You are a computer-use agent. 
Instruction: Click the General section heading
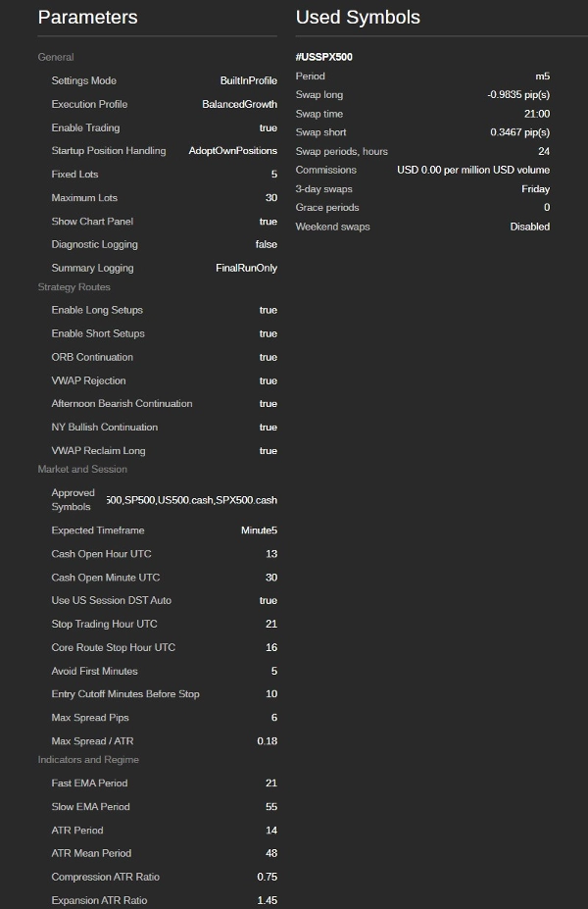coord(56,57)
